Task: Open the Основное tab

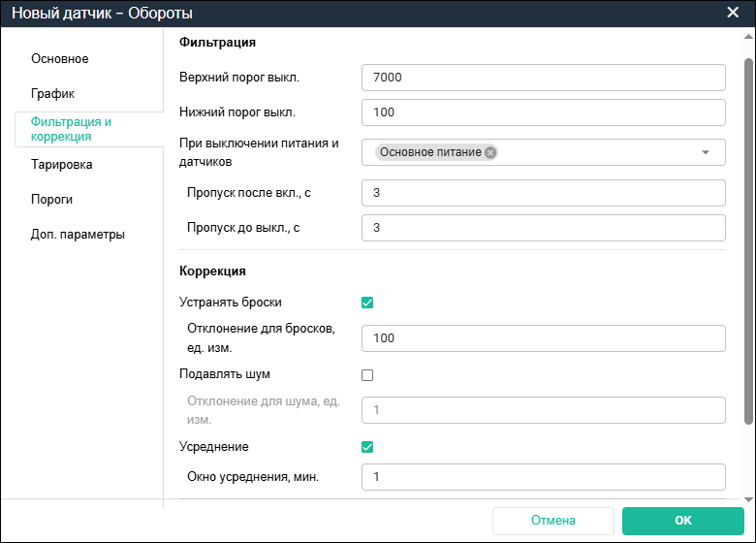Action: point(60,59)
